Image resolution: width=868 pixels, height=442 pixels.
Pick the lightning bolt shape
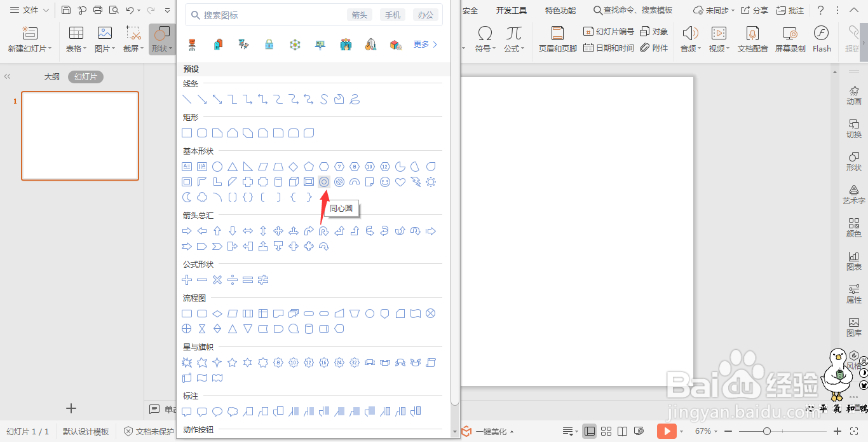[416, 182]
